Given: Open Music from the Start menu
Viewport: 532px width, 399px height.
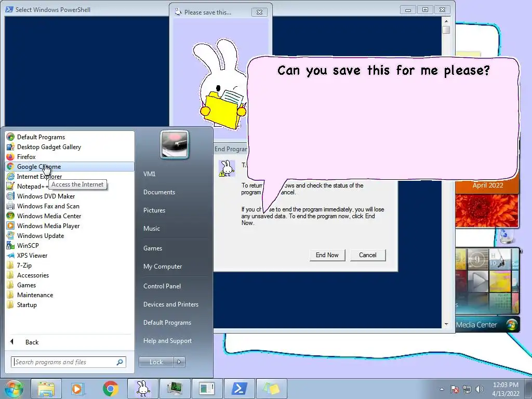Looking at the screenshot, I should [151, 229].
